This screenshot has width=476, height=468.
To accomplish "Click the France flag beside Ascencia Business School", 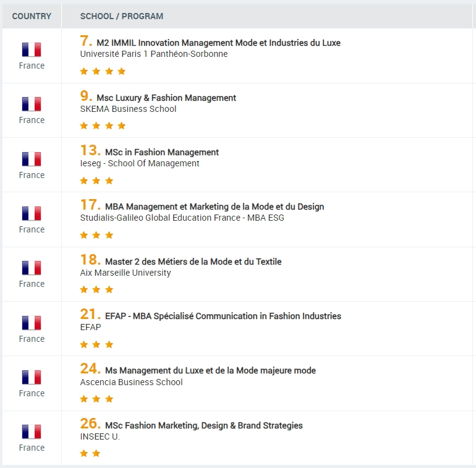I will pyautogui.click(x=32, y=377).
